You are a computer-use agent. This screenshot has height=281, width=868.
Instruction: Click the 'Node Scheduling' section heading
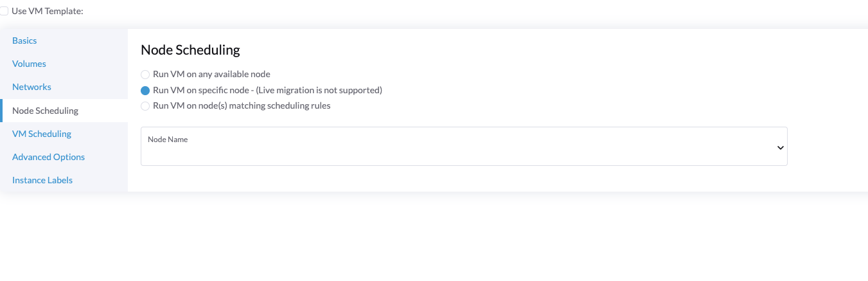[190, 50]
